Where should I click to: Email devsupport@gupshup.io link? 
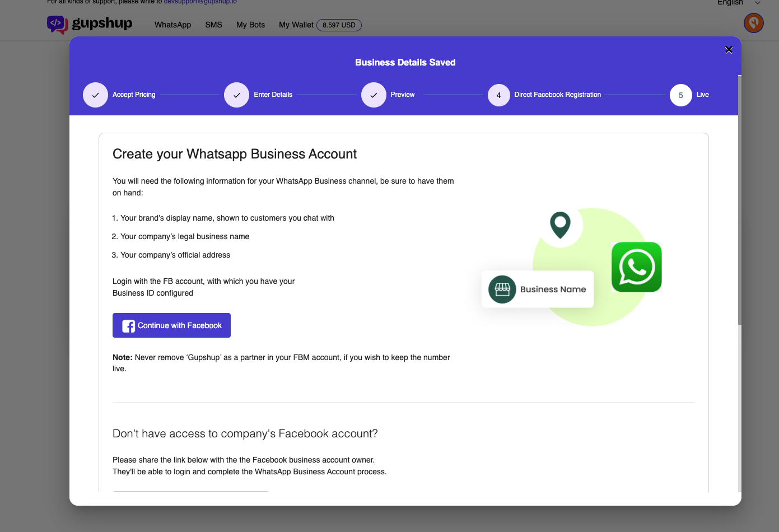click(x=200, y=2)
